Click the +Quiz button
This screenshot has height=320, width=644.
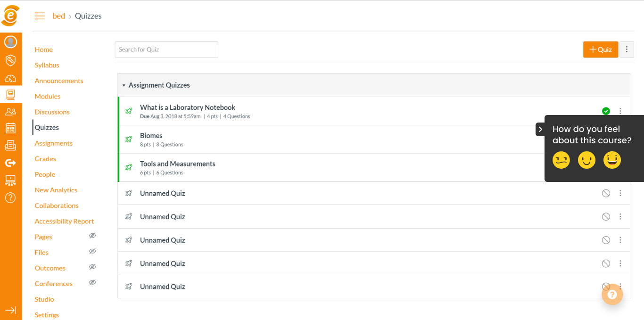point(601,49)
